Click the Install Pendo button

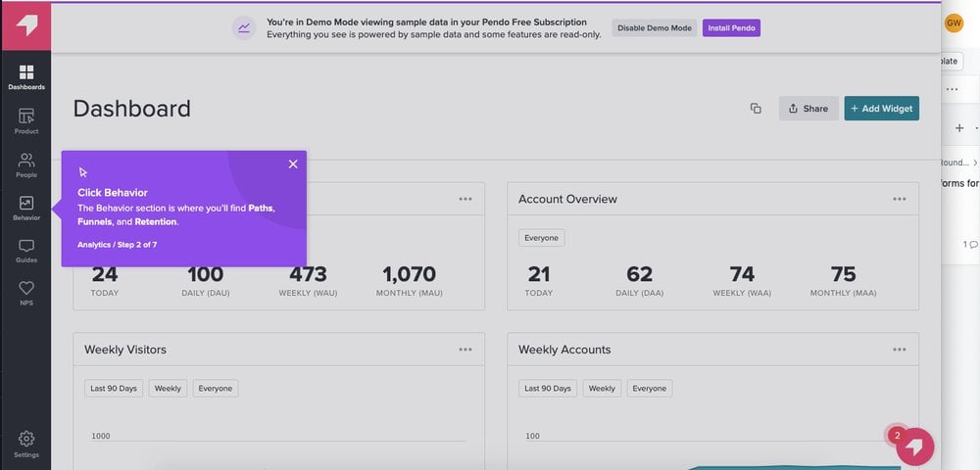coord(731,27)
